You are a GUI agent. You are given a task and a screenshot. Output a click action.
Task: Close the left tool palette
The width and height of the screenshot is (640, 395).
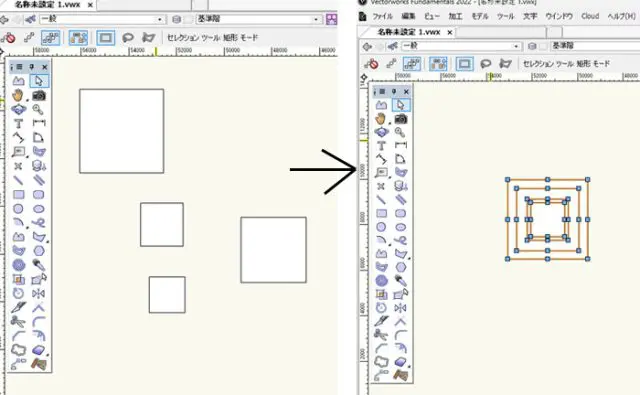tap(45, 67)
